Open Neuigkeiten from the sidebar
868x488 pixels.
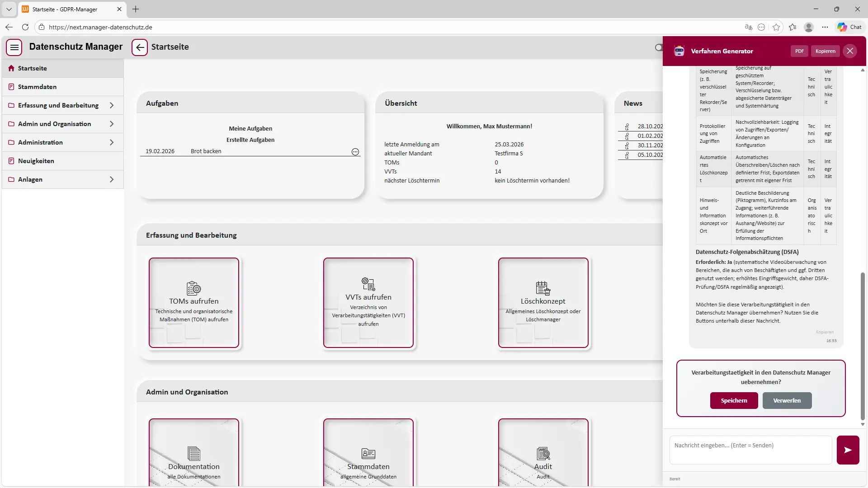coord(36,161)
